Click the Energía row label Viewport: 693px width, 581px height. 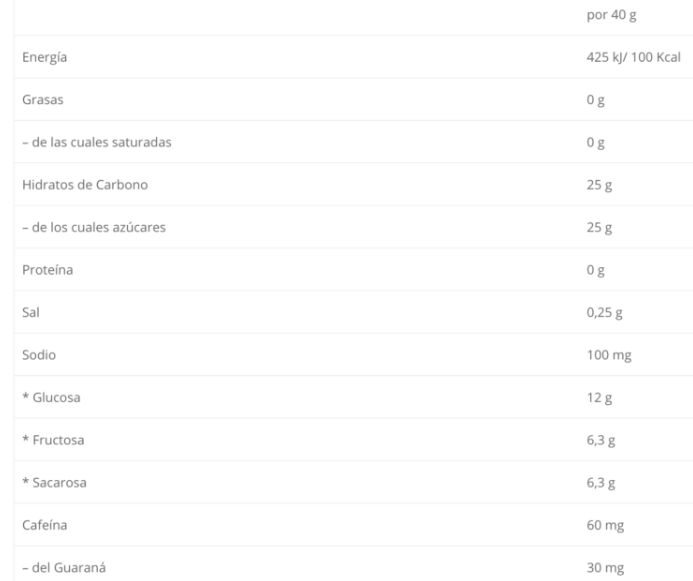pyautogui.click(x=45, y=57)
